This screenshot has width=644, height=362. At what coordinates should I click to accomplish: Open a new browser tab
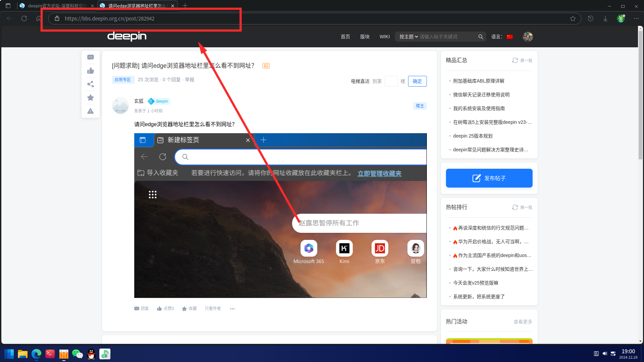(185, 6)
